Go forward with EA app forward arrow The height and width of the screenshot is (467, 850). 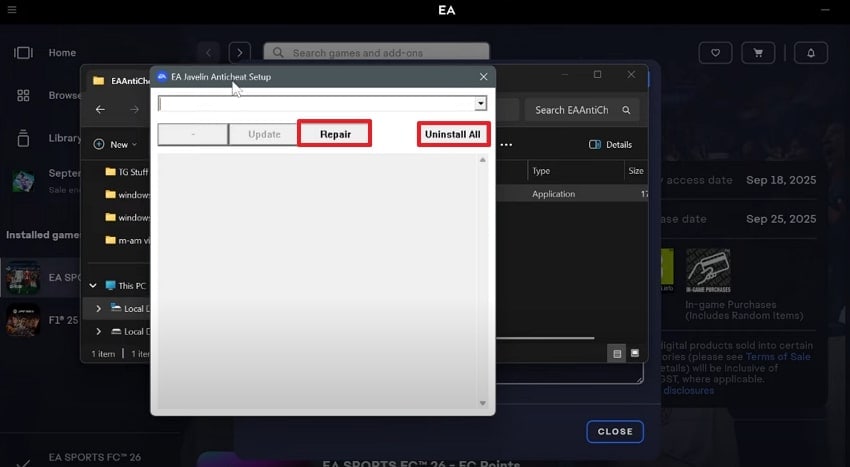[x=240, y=53]
